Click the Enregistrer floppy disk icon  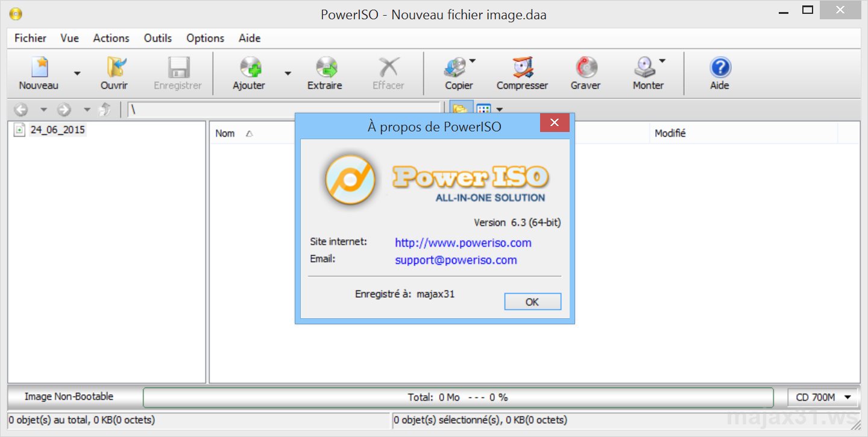click(178, 67)
